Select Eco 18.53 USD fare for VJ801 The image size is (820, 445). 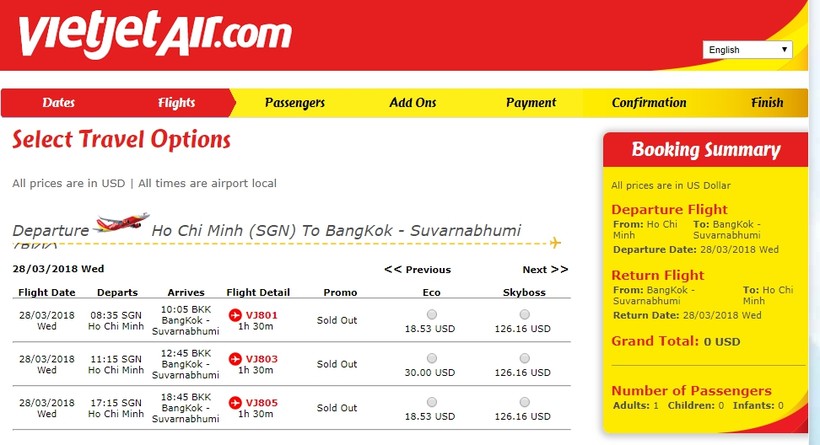(431, 315)
